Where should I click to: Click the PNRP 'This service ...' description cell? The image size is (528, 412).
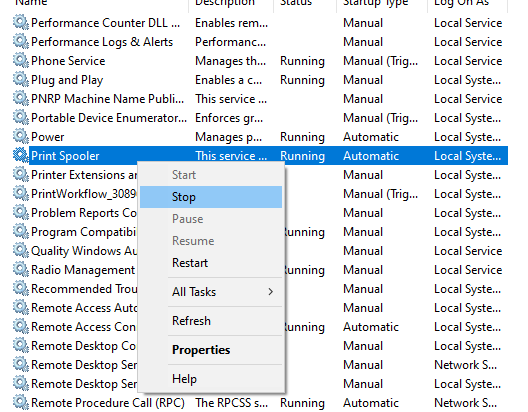[231, 99]
